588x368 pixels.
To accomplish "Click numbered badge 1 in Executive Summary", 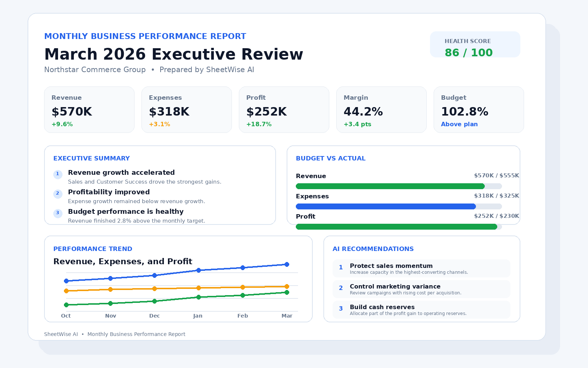I will [58, 174].
